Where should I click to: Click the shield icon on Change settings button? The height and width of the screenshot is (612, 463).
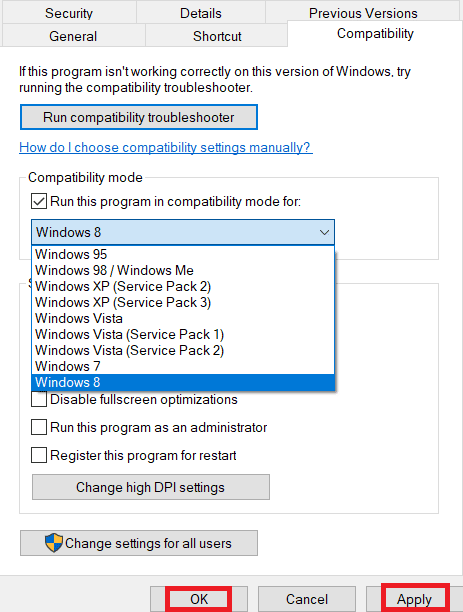[53, 543]
